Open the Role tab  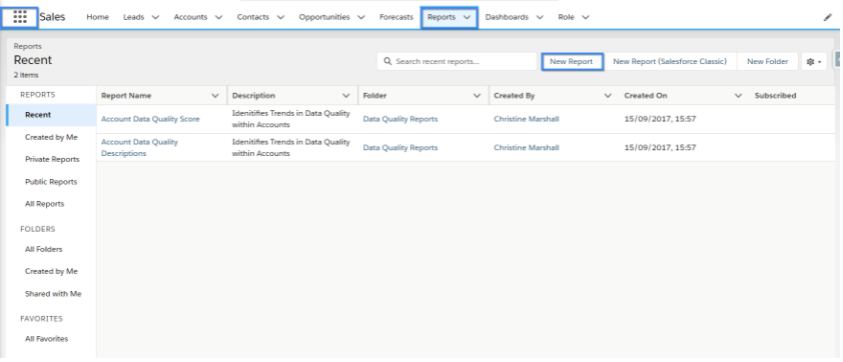[x=566, y=17]
